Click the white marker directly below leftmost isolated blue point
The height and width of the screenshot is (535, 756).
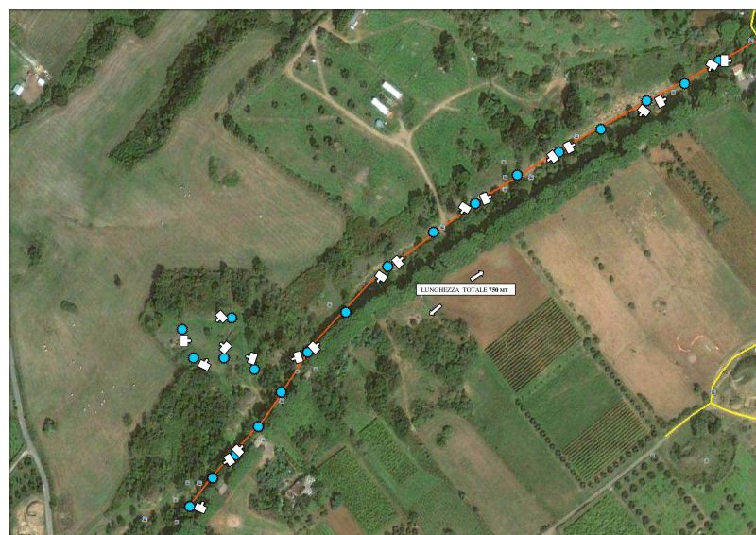click(184, 340)
